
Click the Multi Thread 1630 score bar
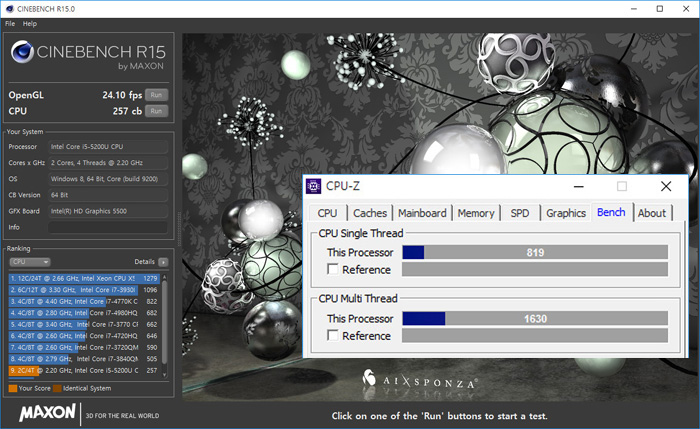coord(535,318)
